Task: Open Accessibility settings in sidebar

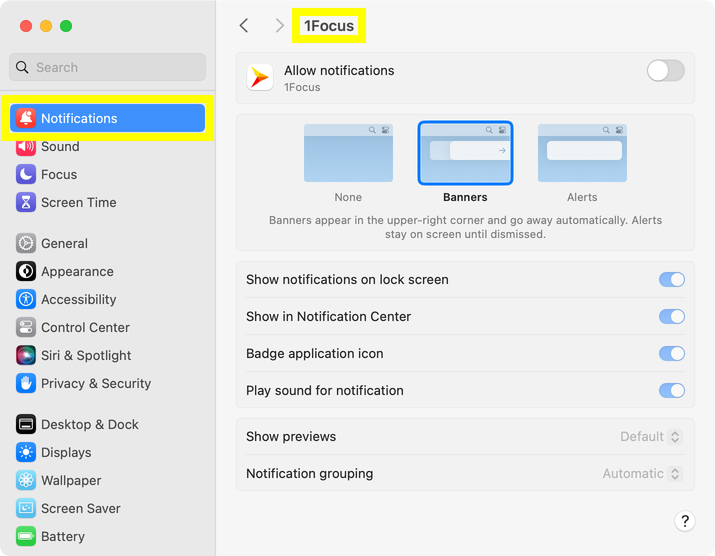Action: point(107,299)
